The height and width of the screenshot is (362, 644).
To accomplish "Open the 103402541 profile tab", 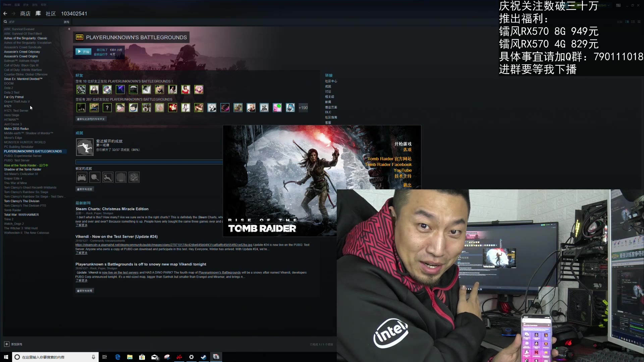I will click(74, 13).
